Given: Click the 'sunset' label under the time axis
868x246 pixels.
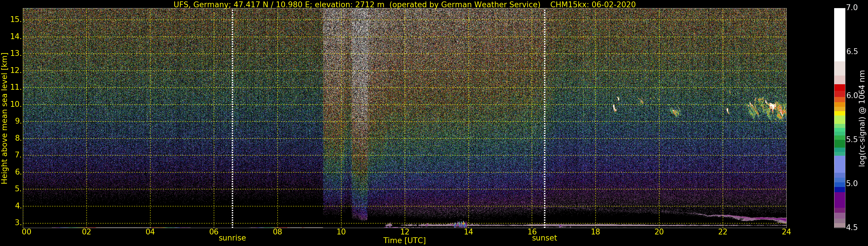Looking at the screenshot, I should (544, 238).
